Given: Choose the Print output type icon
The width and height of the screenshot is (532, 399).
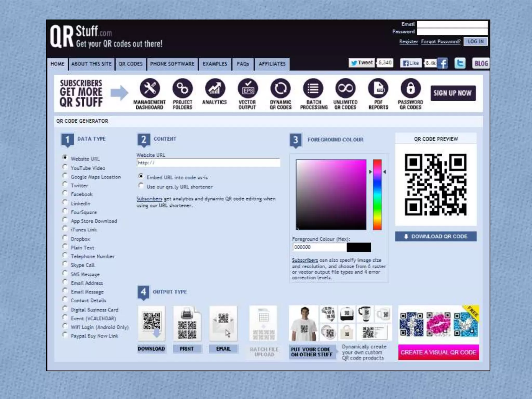Looking at the screenshot, I should tap(187, 324).
